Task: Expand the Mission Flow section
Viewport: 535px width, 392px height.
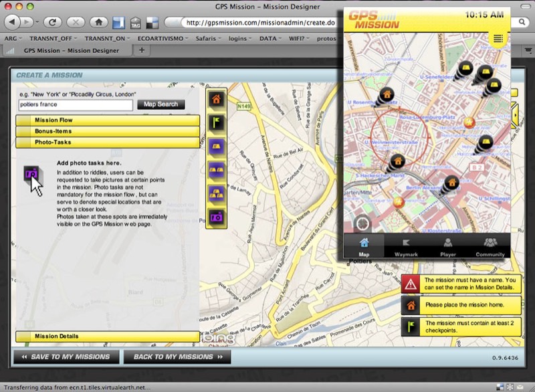Action: coord(108,120)
